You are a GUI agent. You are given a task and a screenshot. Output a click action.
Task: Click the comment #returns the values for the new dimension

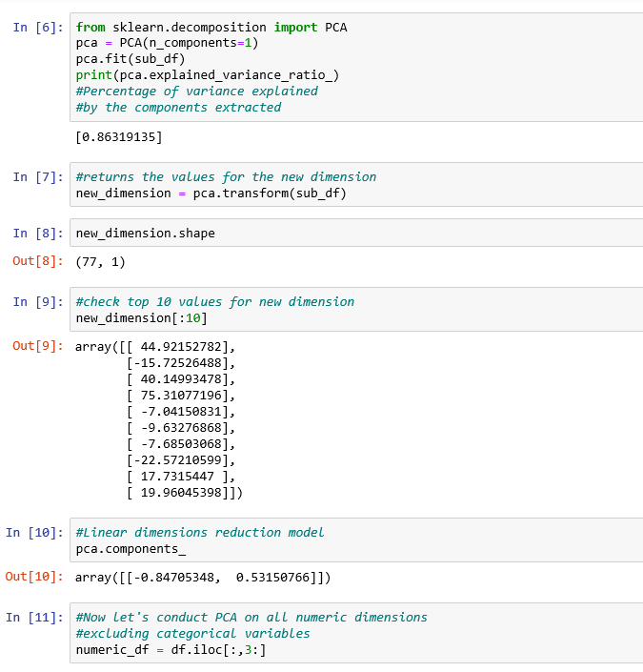226,177
